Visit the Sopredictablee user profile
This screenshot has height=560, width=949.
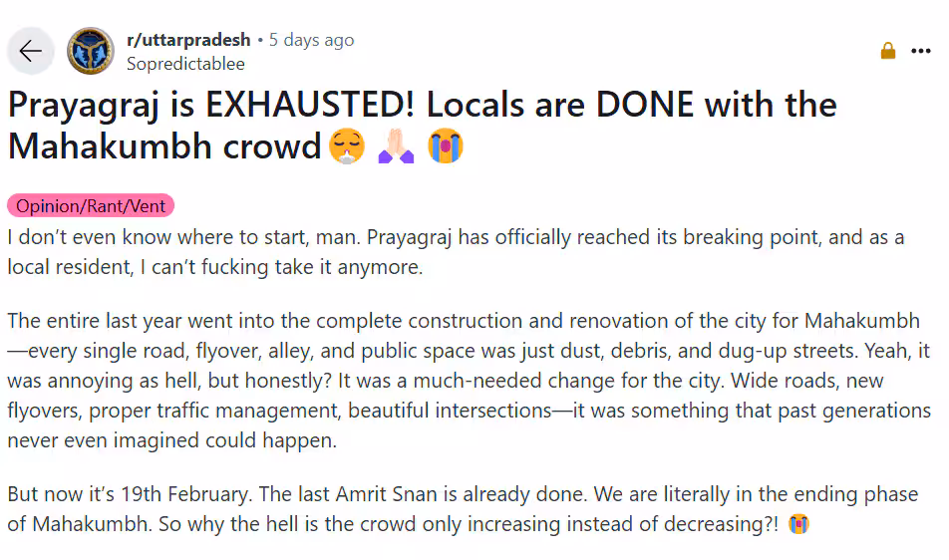click(x=185, y=64)
